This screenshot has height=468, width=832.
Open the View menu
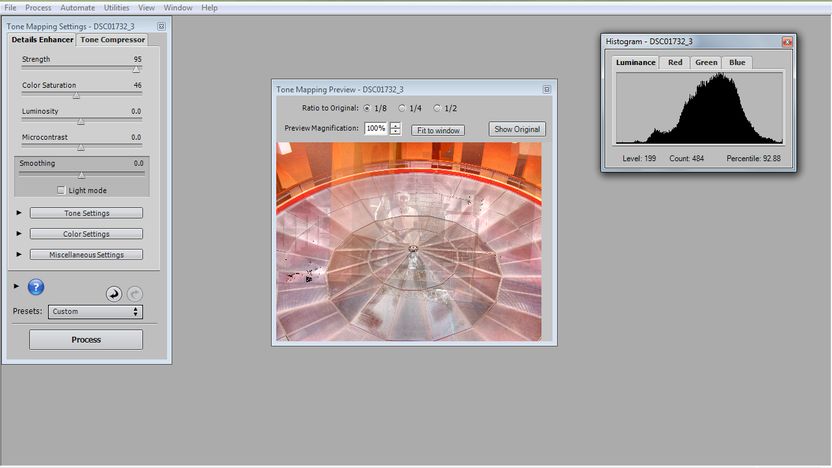(x=146, y=8)
